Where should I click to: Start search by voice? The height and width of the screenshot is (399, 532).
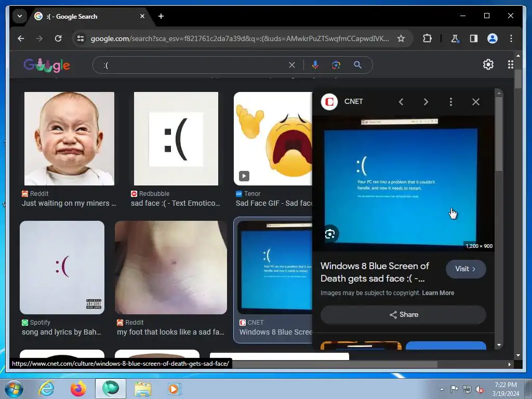315,65
